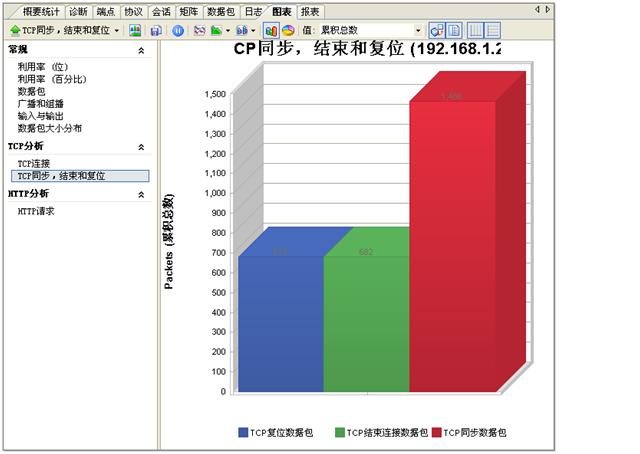
Task: Click the save-chart-as-image toolbar icon
Action: (x=135, y=30)
